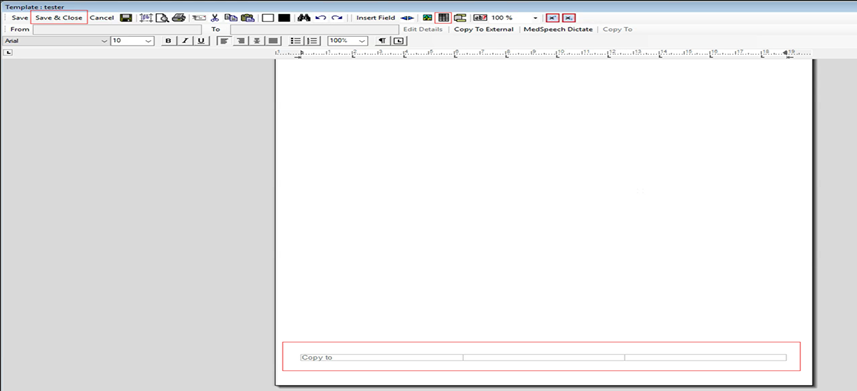The height and width of the screenshot is (391, 857).
Task: Click the To input field
Action: [x=314, y=30]
